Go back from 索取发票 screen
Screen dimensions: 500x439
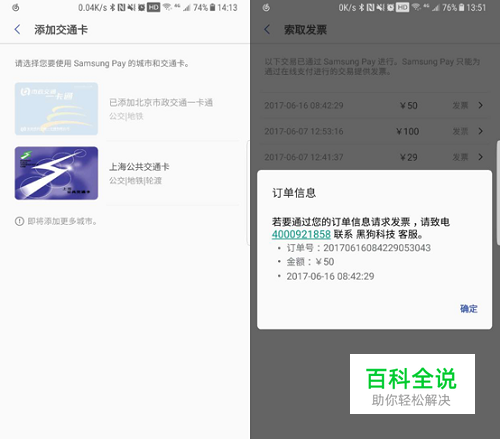coord(267,29)
